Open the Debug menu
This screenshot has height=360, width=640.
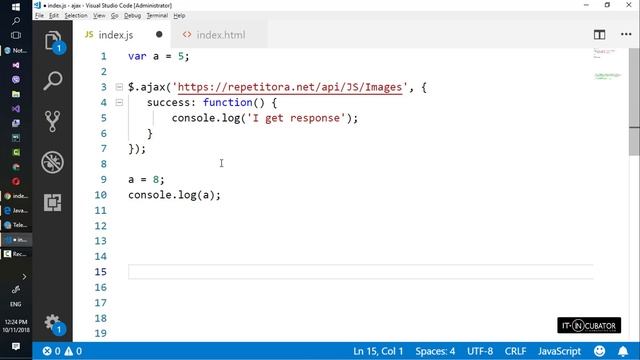pyautogui.click(x=132, y=16)
